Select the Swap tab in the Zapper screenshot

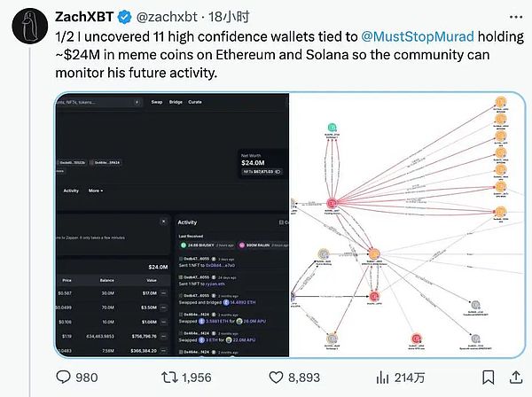click(156, 102)
